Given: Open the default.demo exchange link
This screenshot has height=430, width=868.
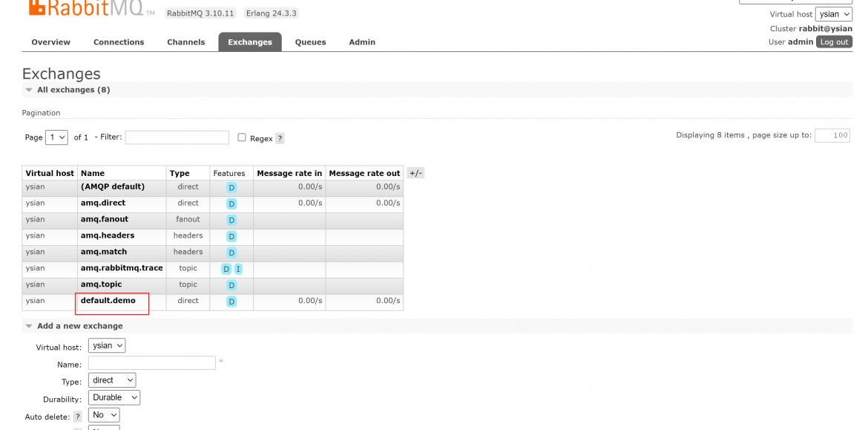Looking at the screenshot, I should [x=108, y=300].
